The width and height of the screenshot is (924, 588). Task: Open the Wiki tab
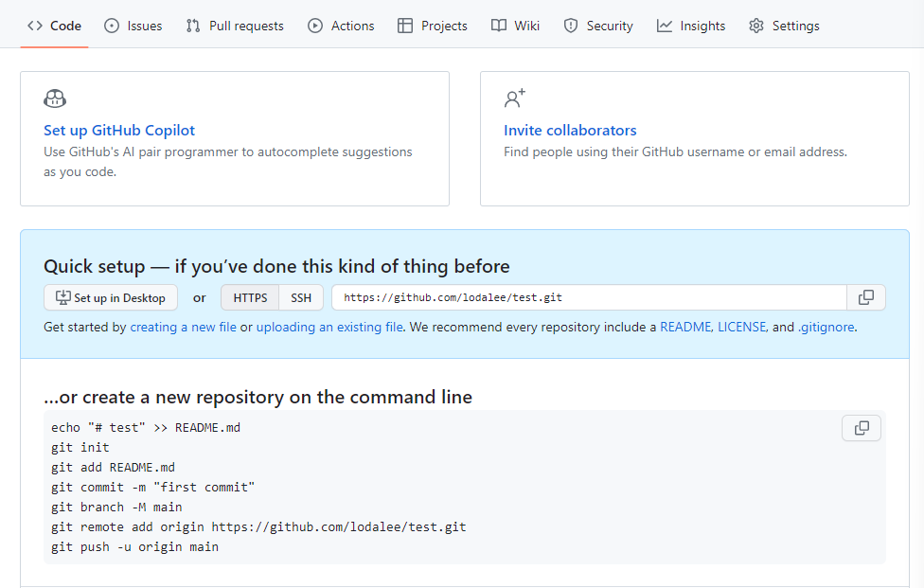pos(516,26)
